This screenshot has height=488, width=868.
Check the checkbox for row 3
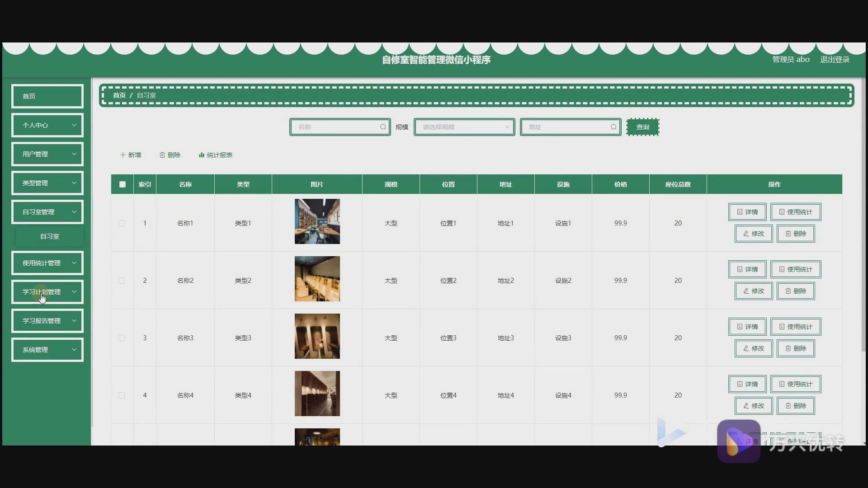tap(122, 338)
